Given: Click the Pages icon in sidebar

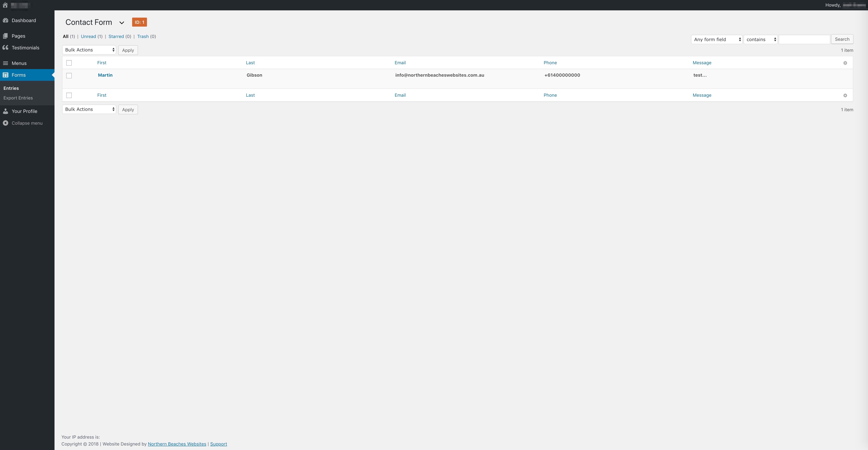Looking at the screenshot, I should pos(5,36).
